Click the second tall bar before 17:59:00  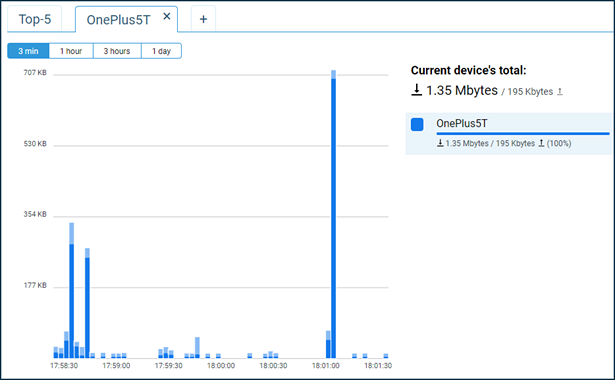pyautogui.click(x=87, y=303)
